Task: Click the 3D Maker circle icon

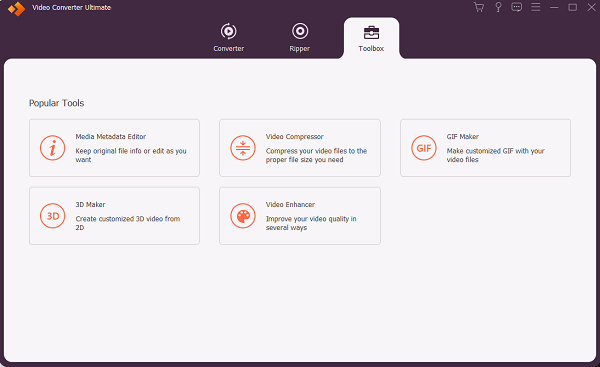Action: click(52, 216)
